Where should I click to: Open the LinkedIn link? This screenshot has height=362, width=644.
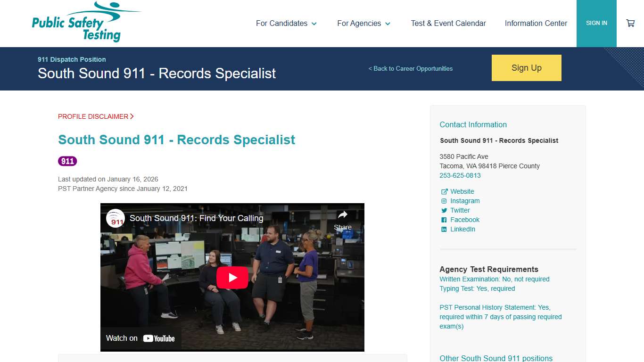(462, 229)
